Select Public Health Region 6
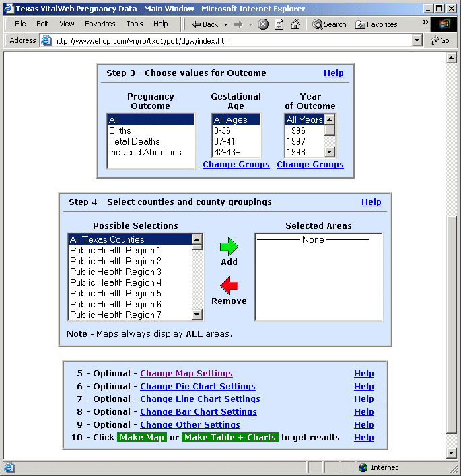The width and height of the screenshot is (461, 476). pyautogui.click(x=130, y=304)
